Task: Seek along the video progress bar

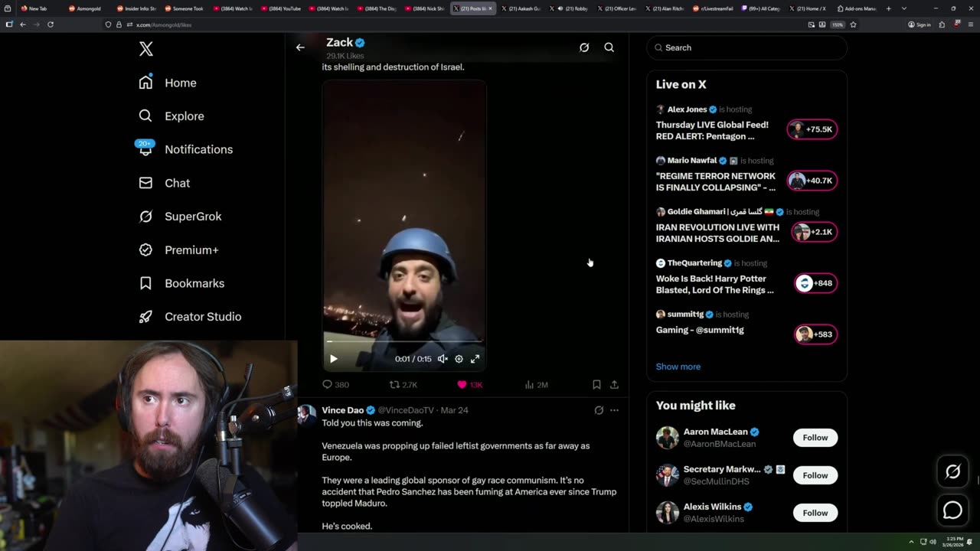Action: tap(404, 342)
